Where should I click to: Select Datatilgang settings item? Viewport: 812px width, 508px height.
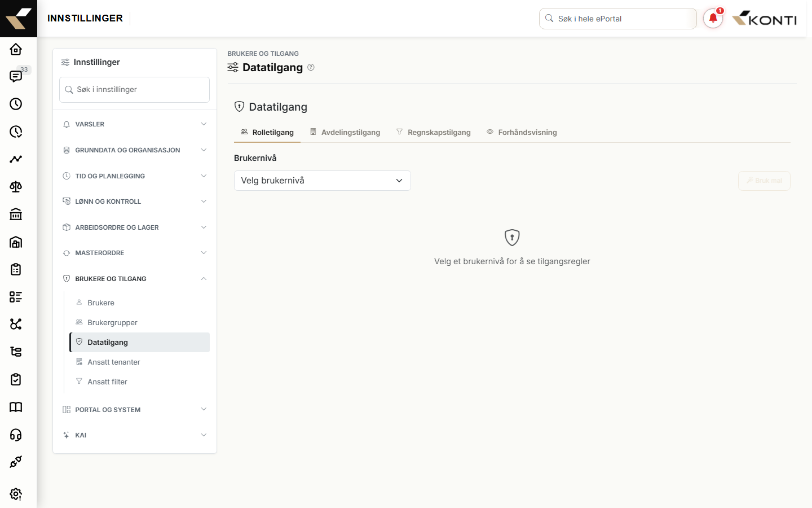140,343
